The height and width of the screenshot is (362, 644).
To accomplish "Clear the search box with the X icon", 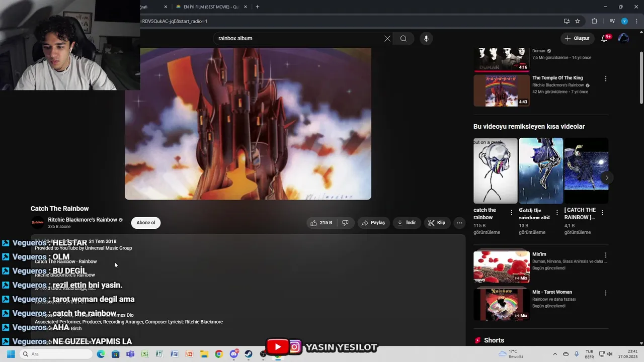I will coord(387,39).
